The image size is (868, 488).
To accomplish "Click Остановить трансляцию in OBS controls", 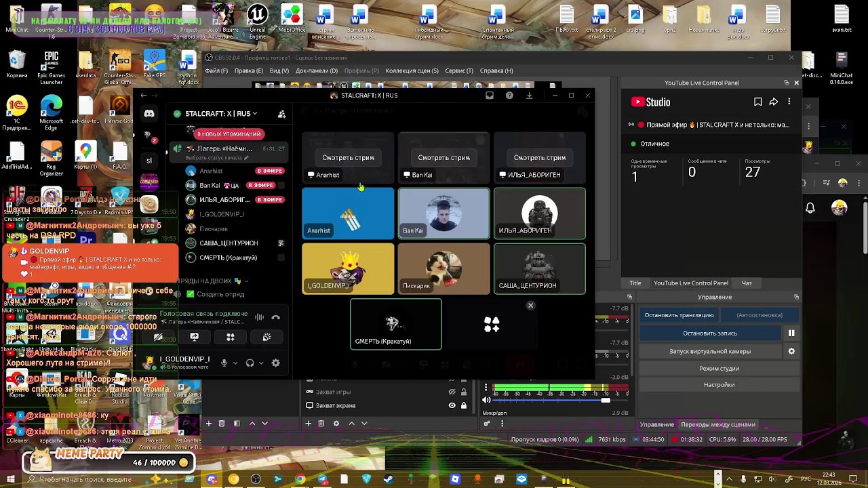I will click(679, 315).
